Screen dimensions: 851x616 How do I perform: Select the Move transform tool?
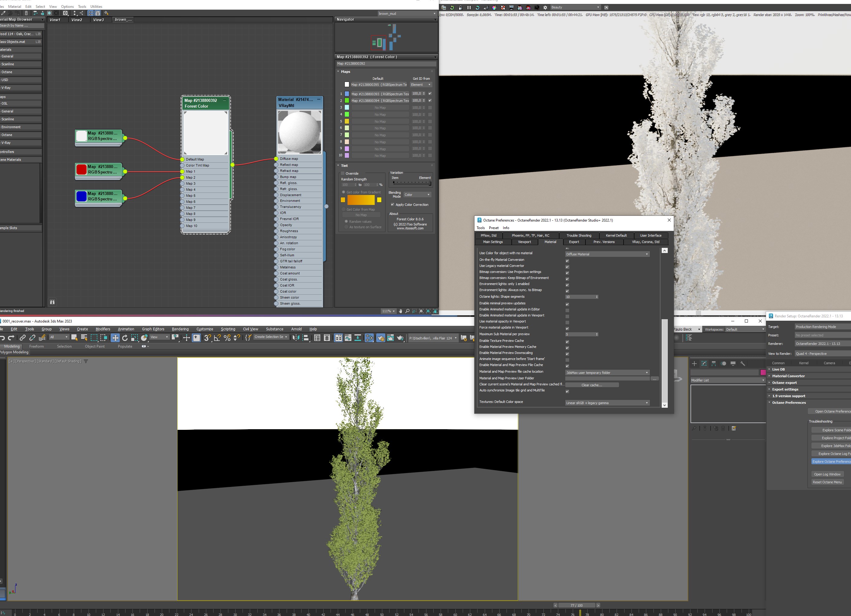[115, 338]
